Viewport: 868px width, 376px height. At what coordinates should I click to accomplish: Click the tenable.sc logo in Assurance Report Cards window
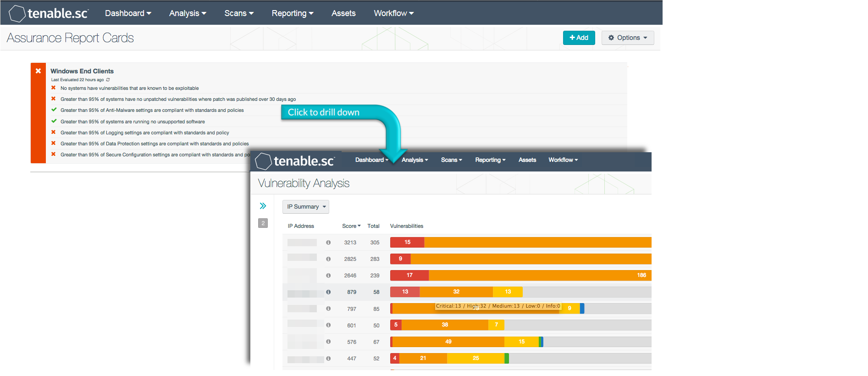pos(49,13)
